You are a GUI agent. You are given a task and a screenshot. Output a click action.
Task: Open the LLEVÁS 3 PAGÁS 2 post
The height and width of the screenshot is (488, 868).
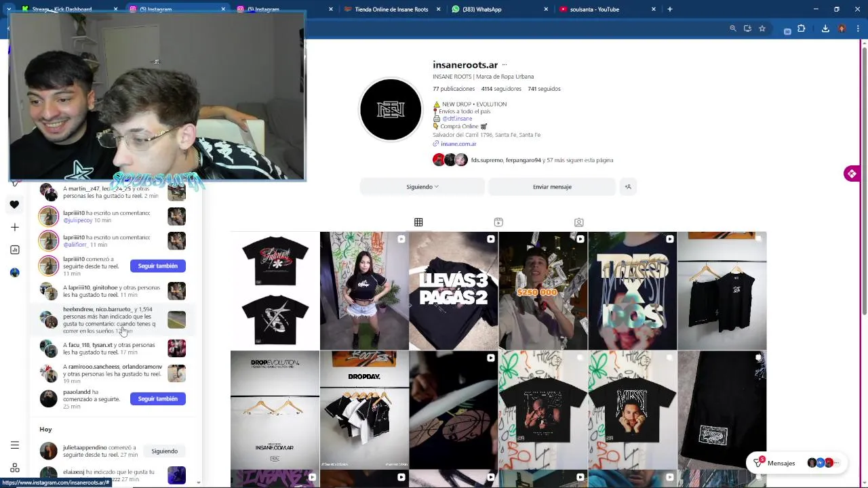point(454,291)
